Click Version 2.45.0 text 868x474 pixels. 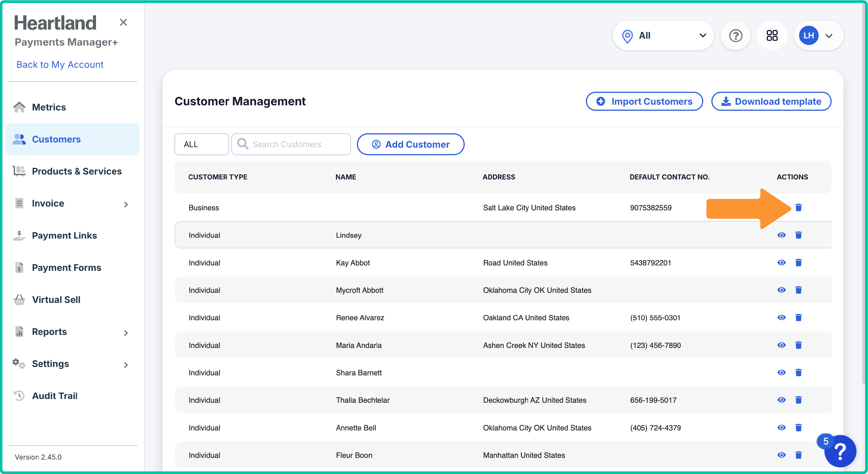[x=38, y=457]
